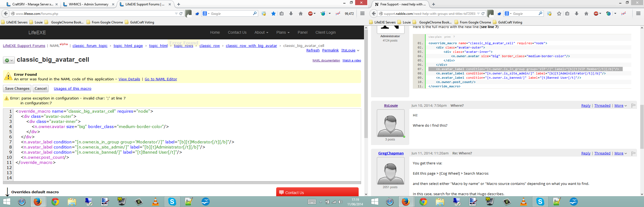The height and width of the screenshot is (207, 644).
Task: Click the Save Changes button
Action: (17, 88)
